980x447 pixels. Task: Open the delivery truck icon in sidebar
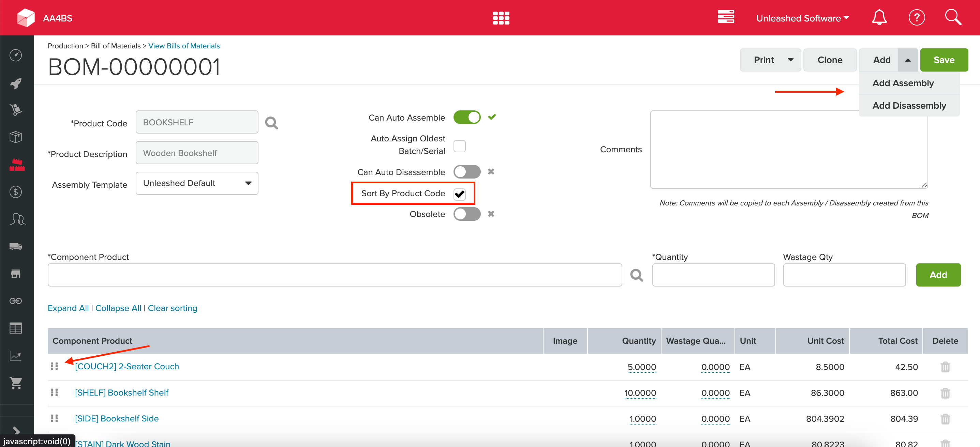(16, 246)
